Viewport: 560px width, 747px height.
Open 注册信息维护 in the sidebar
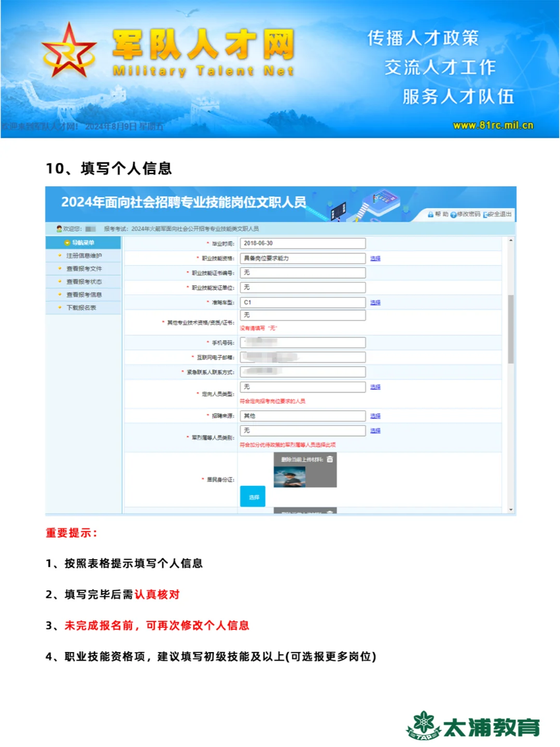(x=84, y=256)
